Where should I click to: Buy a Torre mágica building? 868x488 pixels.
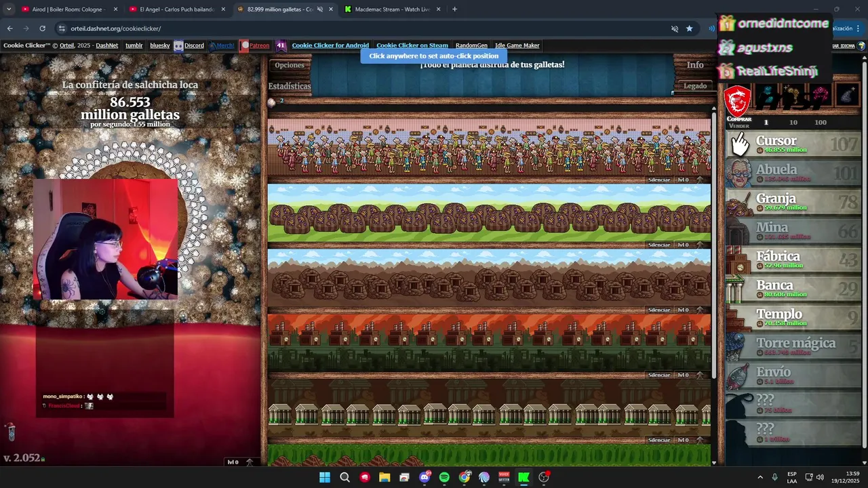pos(793,347)
